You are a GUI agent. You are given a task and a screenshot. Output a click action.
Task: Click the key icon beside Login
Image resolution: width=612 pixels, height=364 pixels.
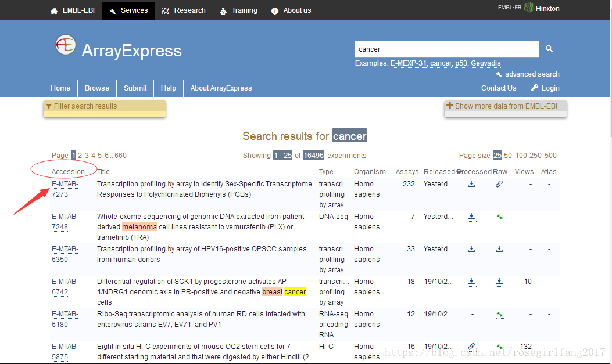(534, 88)
